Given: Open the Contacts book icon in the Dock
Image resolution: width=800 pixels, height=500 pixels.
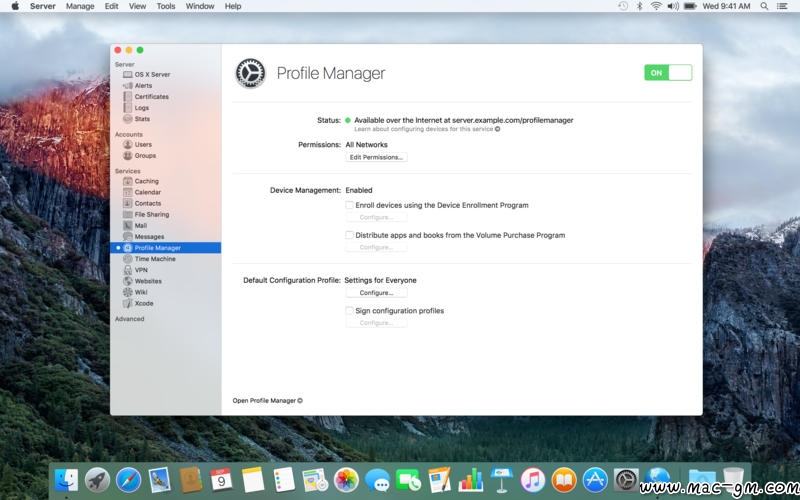Looking at the screenshot, I should pos(191,480).
